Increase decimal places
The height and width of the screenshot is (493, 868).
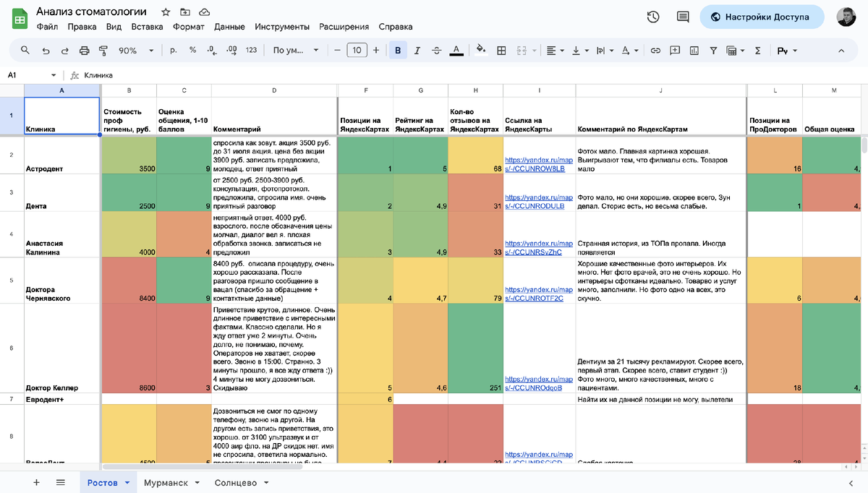(x=231, y=51)
